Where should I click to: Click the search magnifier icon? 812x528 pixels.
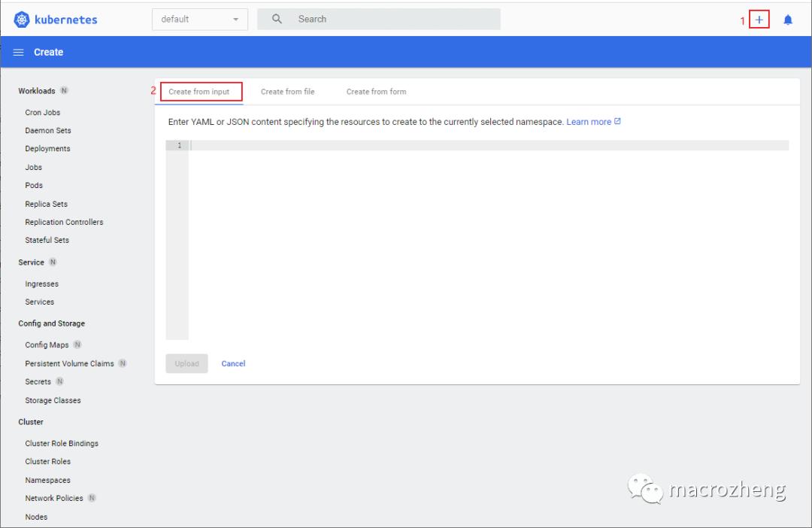(277, 20)
